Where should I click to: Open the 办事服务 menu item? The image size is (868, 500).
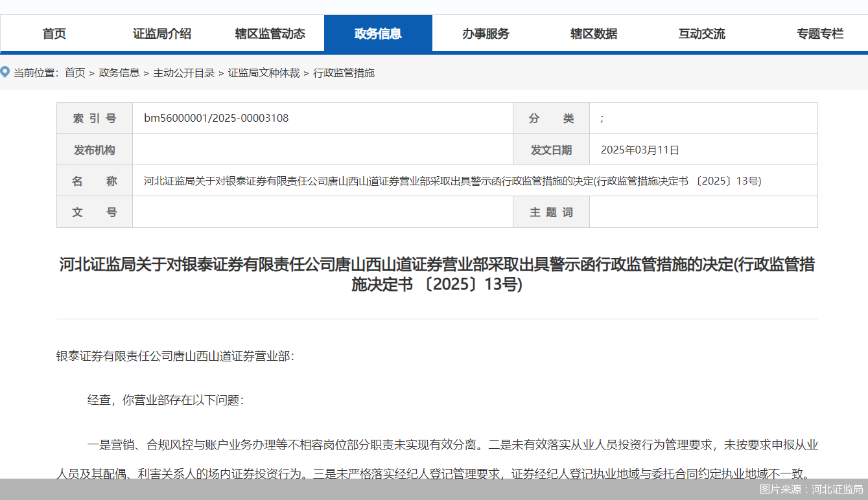(486, 33)
